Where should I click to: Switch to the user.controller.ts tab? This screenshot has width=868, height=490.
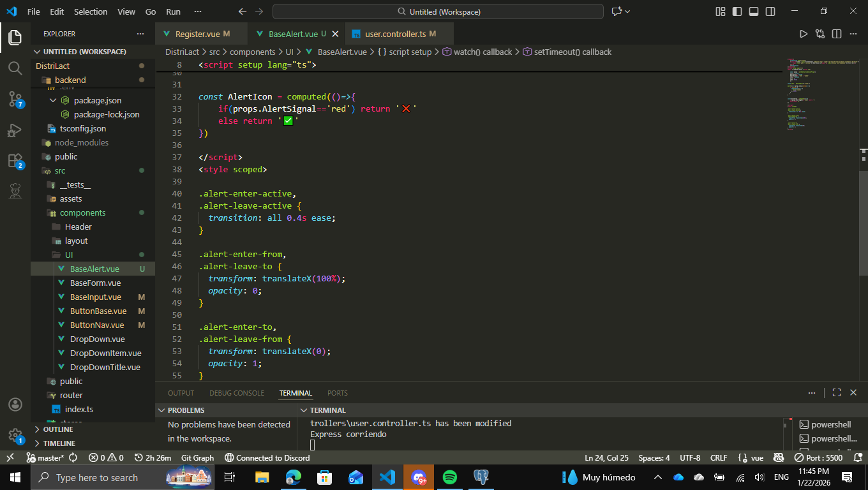pyautogui.click(x=395, y=34)
